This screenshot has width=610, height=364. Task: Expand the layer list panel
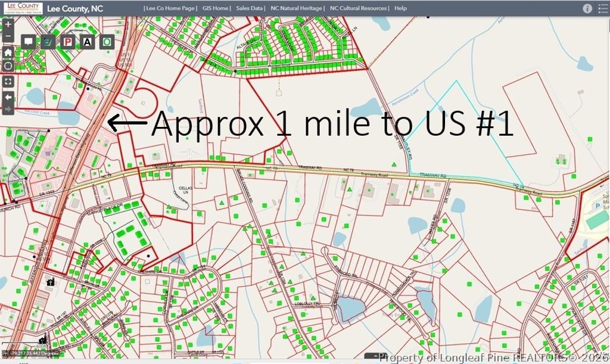coord(602,8)
